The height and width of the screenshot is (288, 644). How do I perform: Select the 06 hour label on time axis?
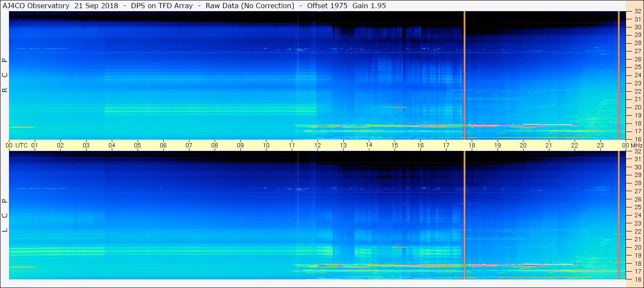tap(163, 145)
